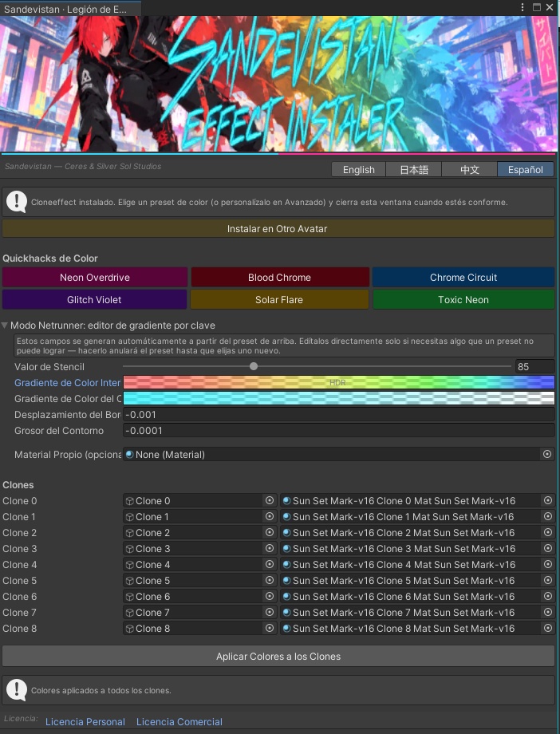This screenshot has height=734, width=560.
Task: Click Instalar en Otro Avatar button
Action: click(278, 228)
